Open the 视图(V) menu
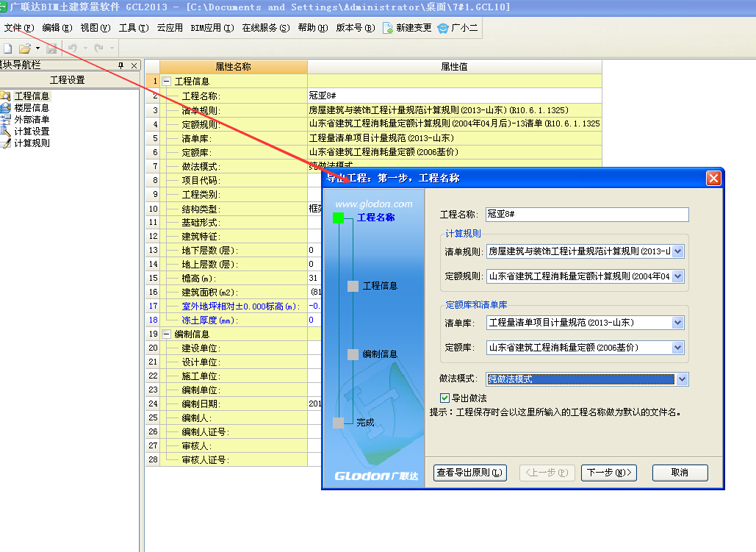 pyautogui.click(x=95, y=27)
